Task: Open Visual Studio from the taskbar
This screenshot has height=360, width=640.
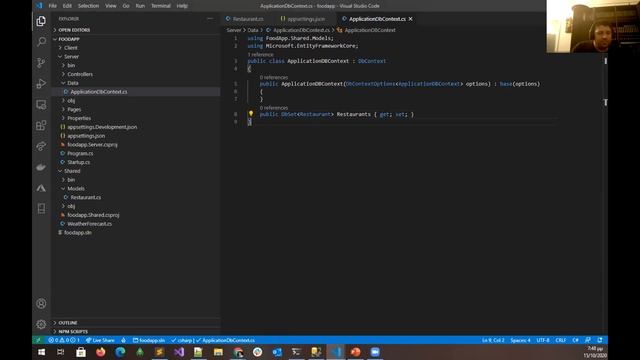Action: coord(179,352)
